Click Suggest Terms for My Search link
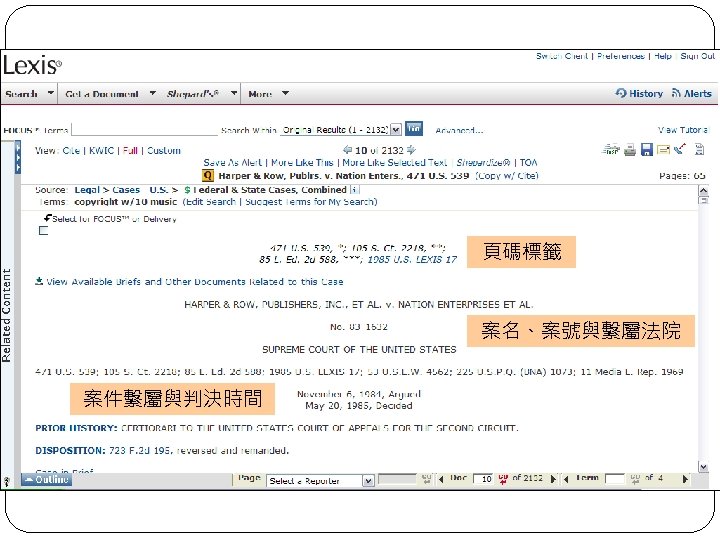 [x=311, y=202]
